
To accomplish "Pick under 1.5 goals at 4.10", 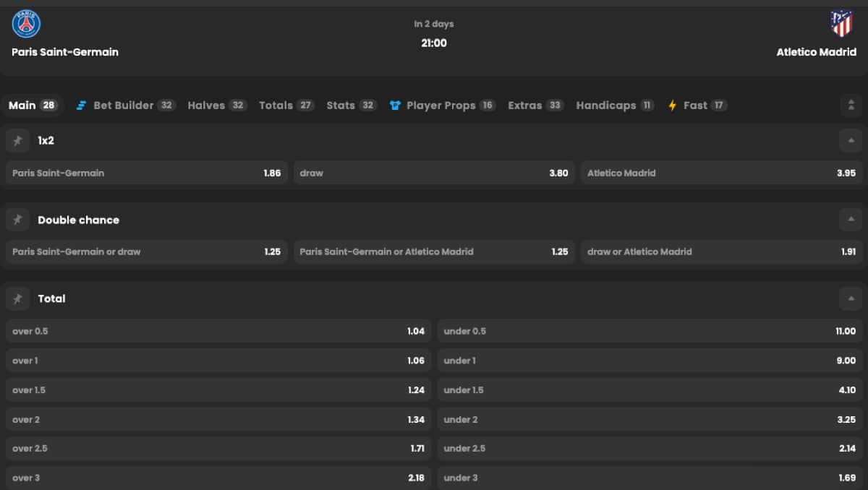I will tap(650, 390).
